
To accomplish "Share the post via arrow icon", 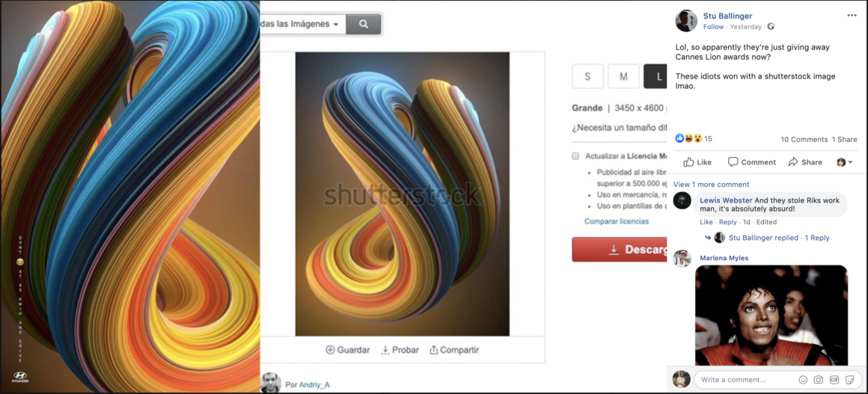I will [805, 162].
